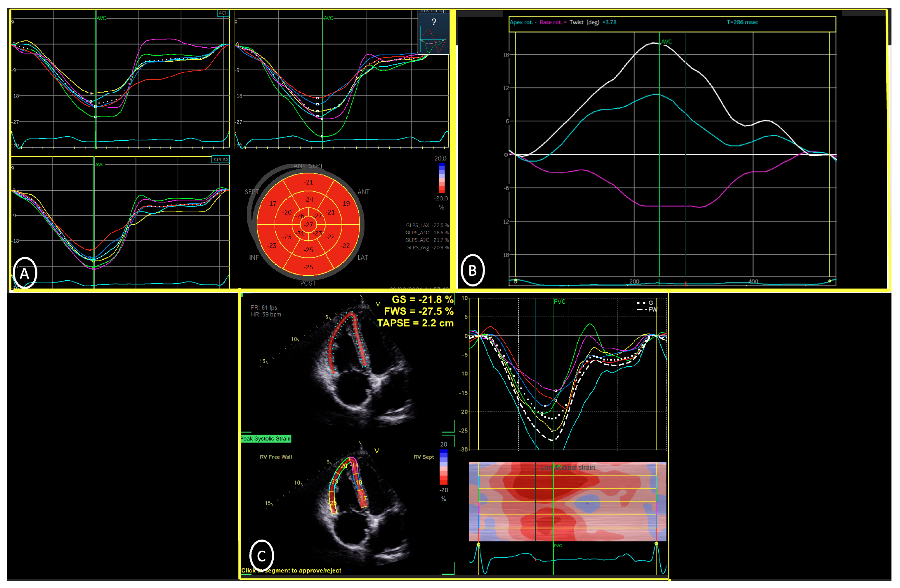Click the AVC marker in twist graph
The height and width of the screenshot is (588, 900).
[666, 42]
